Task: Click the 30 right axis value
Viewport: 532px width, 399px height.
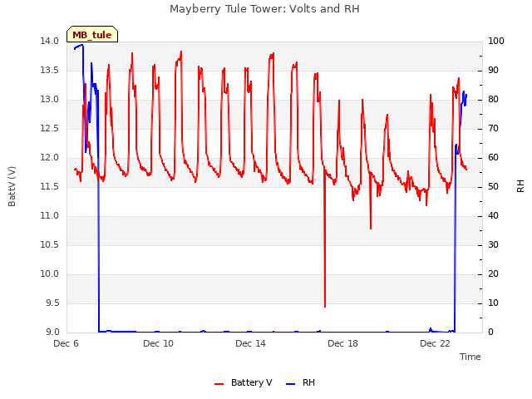Action: click(493, 245)
